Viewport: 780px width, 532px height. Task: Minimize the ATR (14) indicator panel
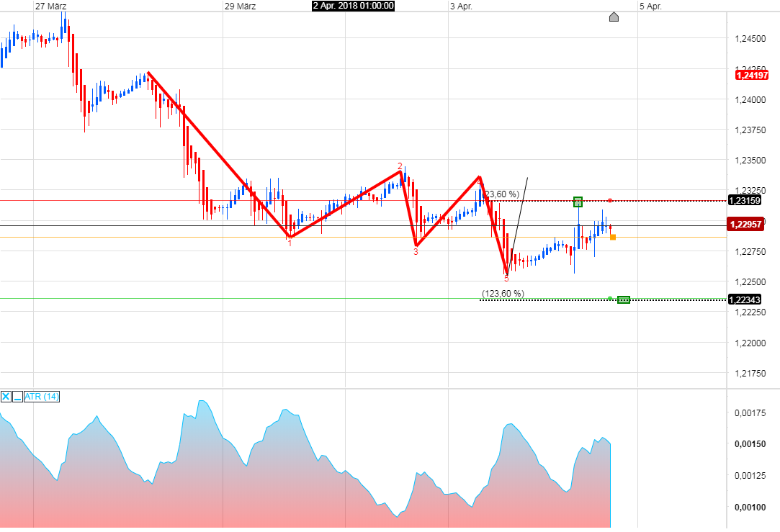tap(17, 397)
